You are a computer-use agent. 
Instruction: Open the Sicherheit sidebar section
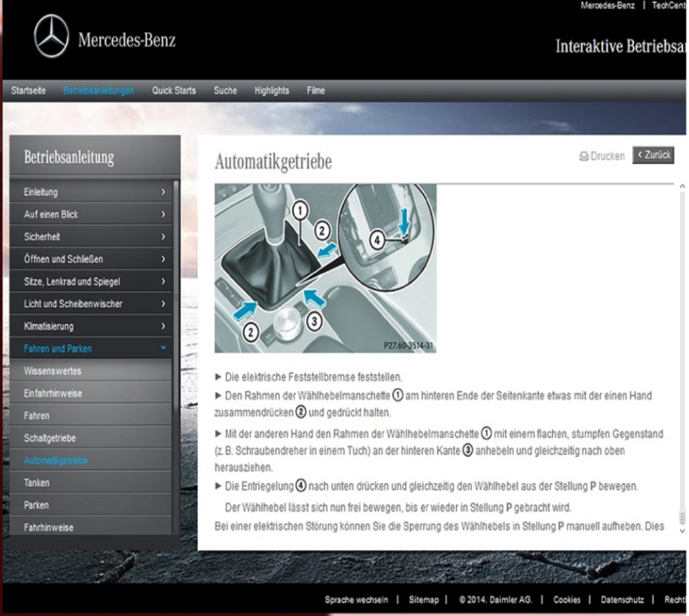(91, 237)
